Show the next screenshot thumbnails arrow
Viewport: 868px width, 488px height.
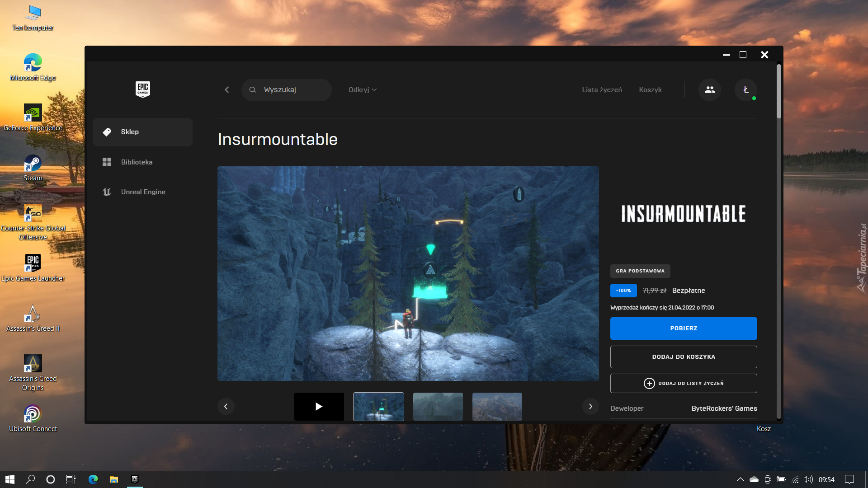(x=590, y=406)
